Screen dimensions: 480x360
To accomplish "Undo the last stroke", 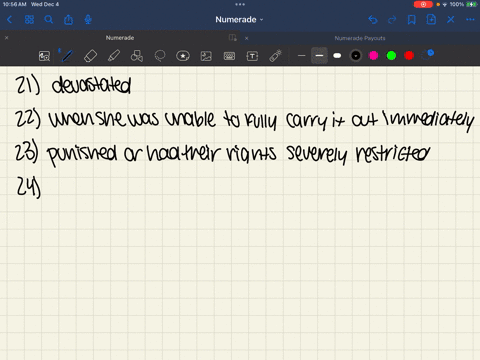I will coord(373,20).
